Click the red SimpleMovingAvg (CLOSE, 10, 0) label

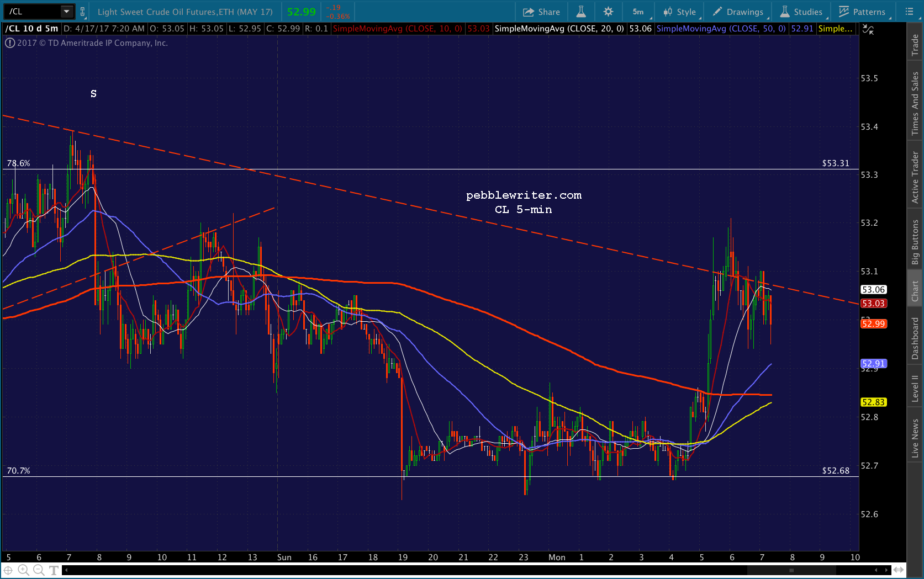[398, 29]
